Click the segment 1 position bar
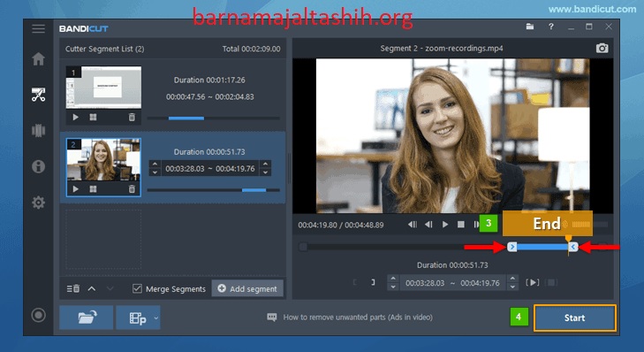 click(x=213, y=118)
